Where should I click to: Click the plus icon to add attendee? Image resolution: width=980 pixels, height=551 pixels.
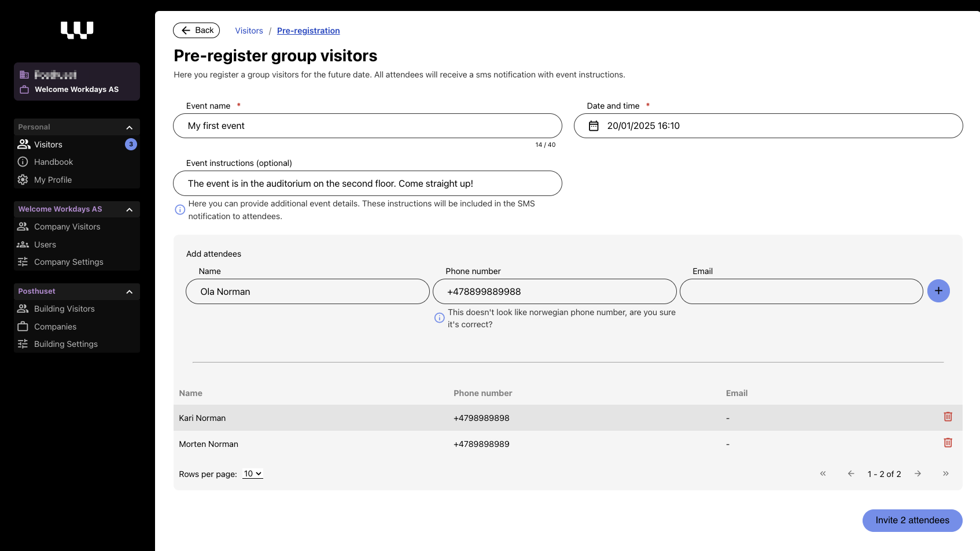click(x=938, y=291)
